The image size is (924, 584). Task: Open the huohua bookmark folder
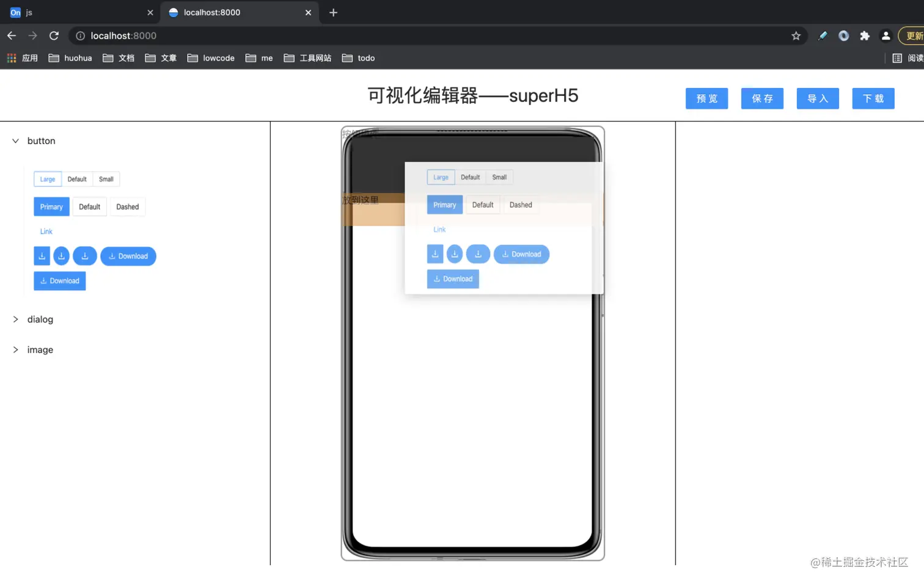[x=70, y=58]
